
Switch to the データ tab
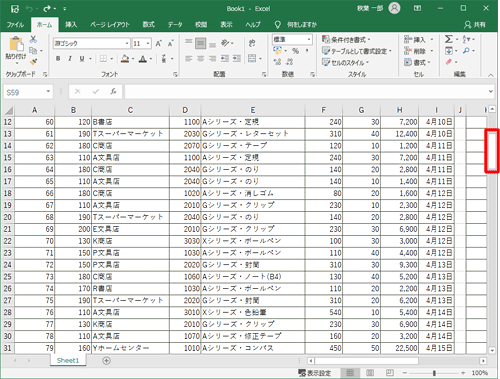[175, 25]
